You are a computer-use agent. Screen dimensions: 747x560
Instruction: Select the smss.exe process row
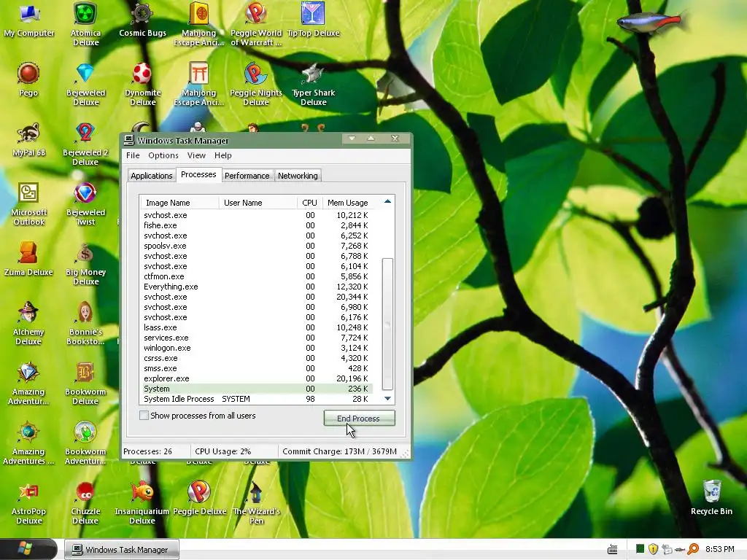point(258,368)
